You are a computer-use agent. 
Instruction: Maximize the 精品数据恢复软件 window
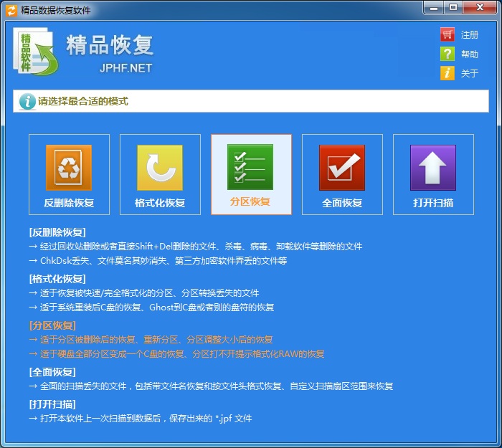tap(453, 7)
